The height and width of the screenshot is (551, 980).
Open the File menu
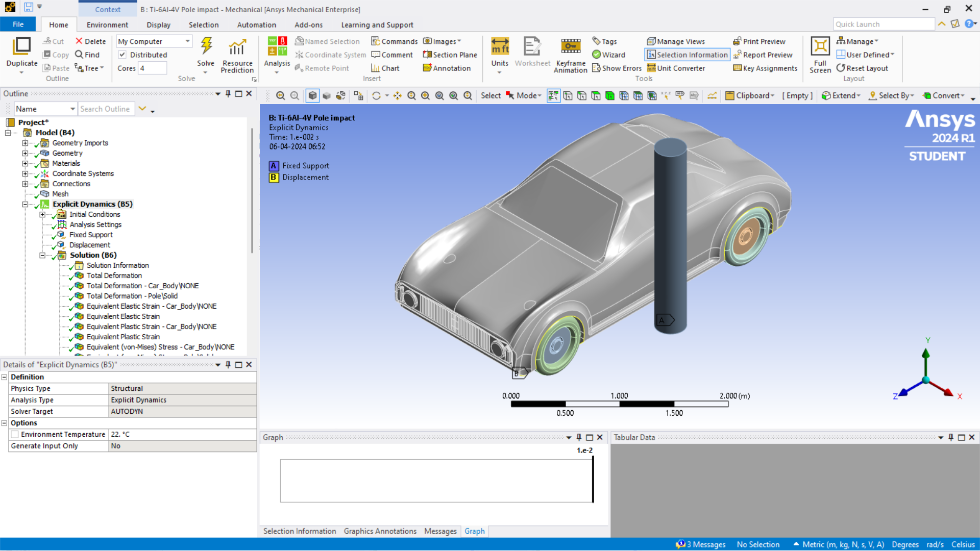click(18, 24)
